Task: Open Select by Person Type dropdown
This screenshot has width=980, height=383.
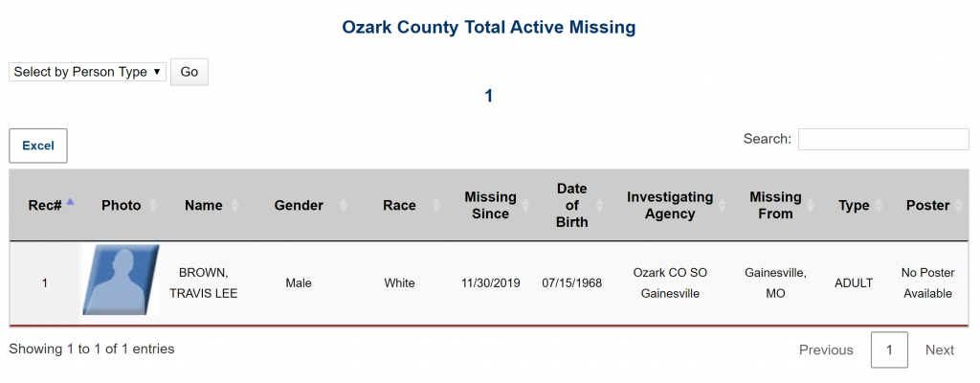Action: [x=87, y=72]
